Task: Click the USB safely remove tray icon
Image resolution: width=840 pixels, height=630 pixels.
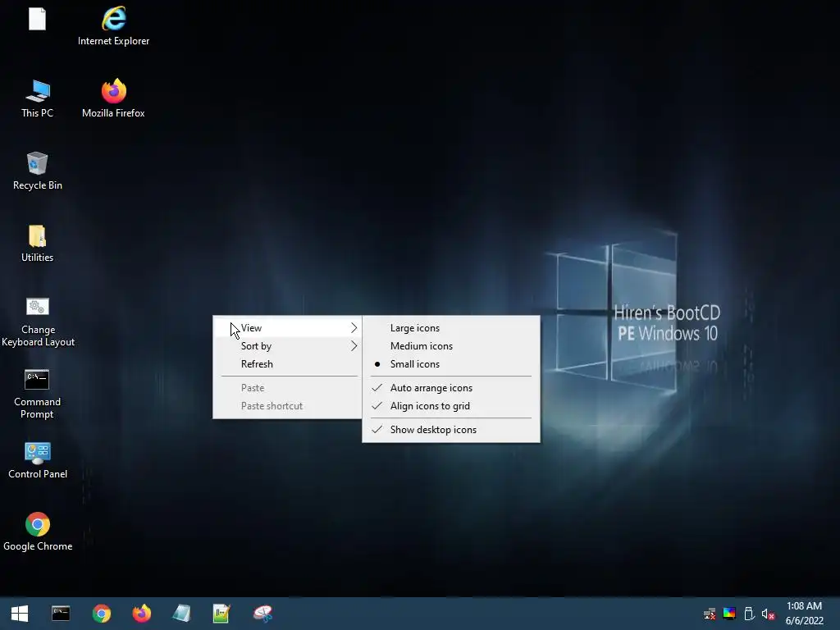Action: click(x=749, y=614)
